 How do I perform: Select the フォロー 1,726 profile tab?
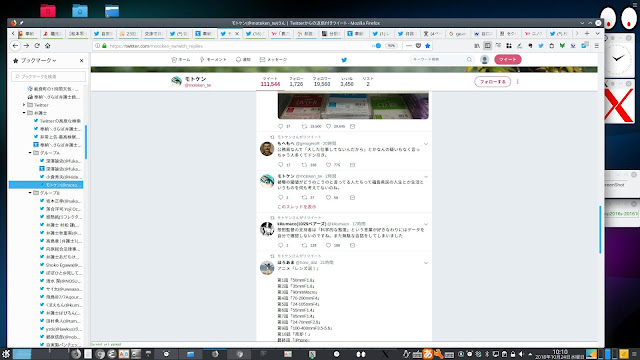tap(296, 82)
